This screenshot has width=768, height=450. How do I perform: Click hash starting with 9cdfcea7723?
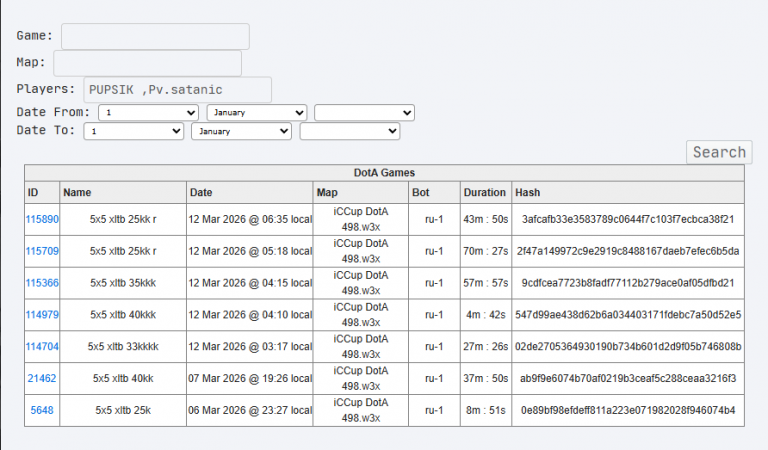[628, 283]
